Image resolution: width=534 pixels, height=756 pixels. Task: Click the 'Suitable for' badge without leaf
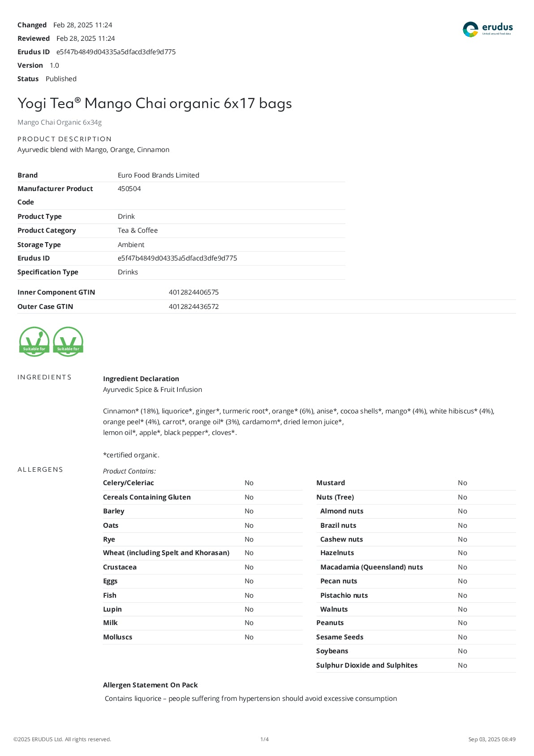point(68,342)
